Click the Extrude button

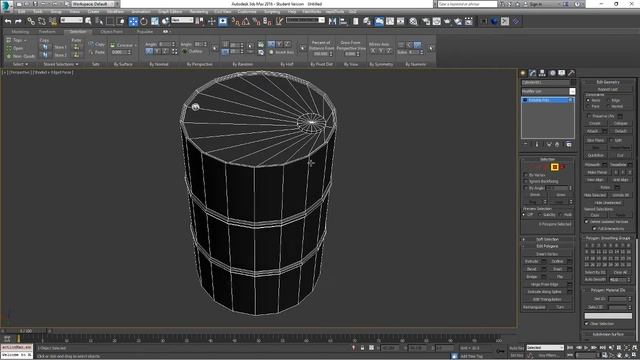pos(531,261)
